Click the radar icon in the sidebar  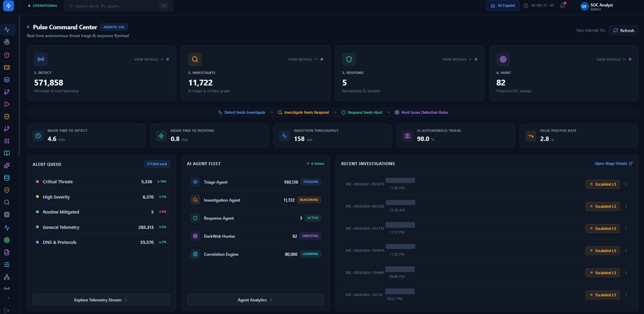[7, 42]
